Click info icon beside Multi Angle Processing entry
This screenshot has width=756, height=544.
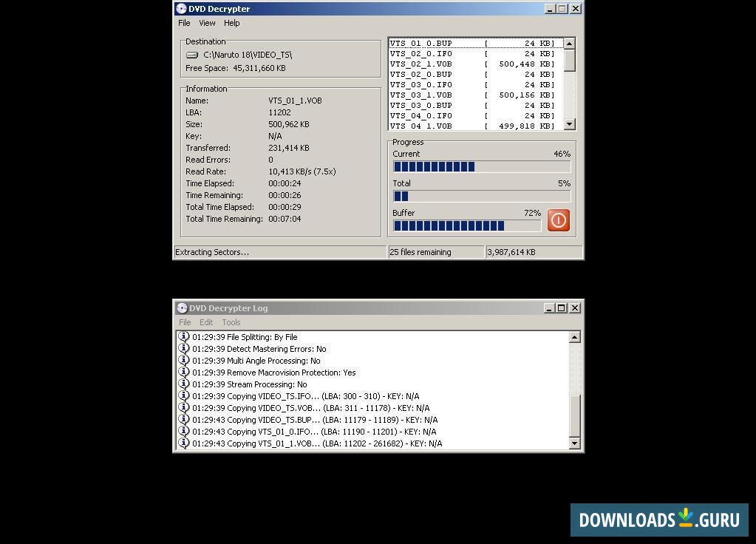[184, 360]
